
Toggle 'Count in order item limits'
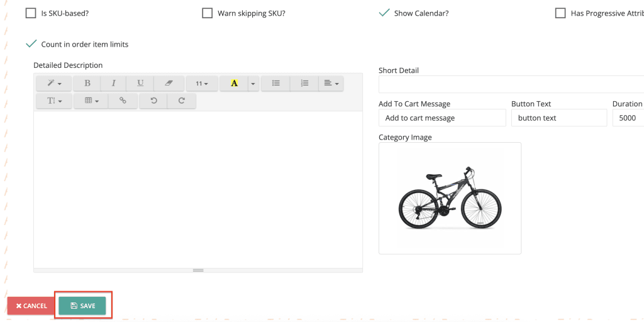(x=31, y=44)
